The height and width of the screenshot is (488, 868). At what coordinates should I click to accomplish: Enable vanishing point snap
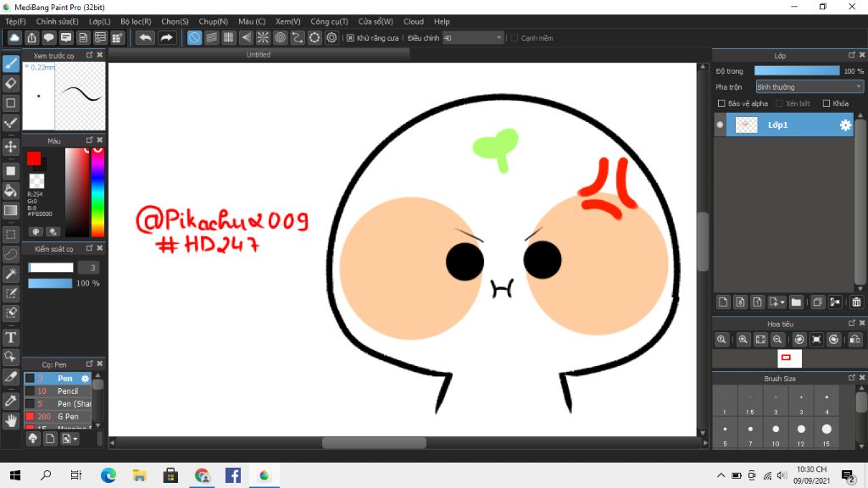(246, 37)
